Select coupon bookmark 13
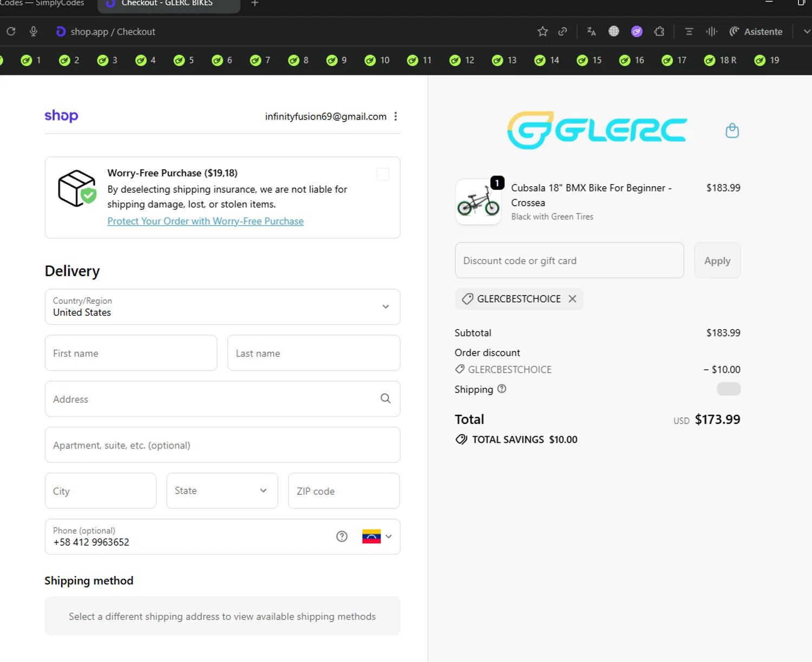The width and height of the screenshot is (812, 662). 504,60
